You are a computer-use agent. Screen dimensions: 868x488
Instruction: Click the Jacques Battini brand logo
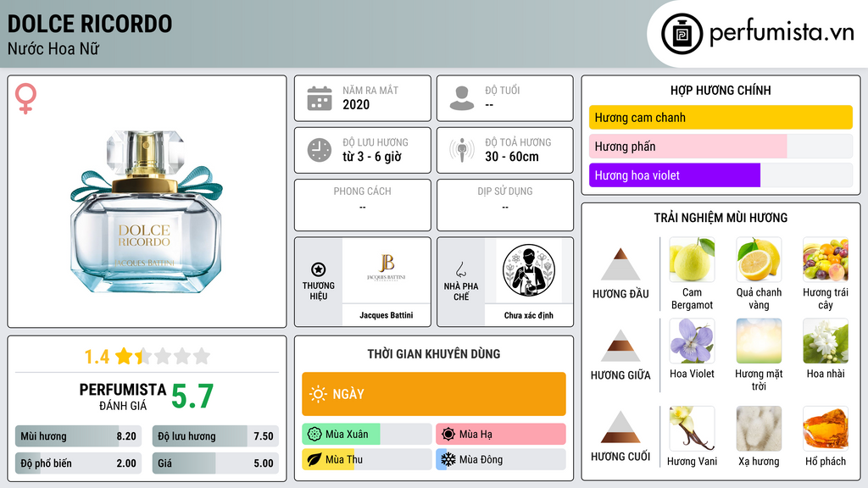386,268
